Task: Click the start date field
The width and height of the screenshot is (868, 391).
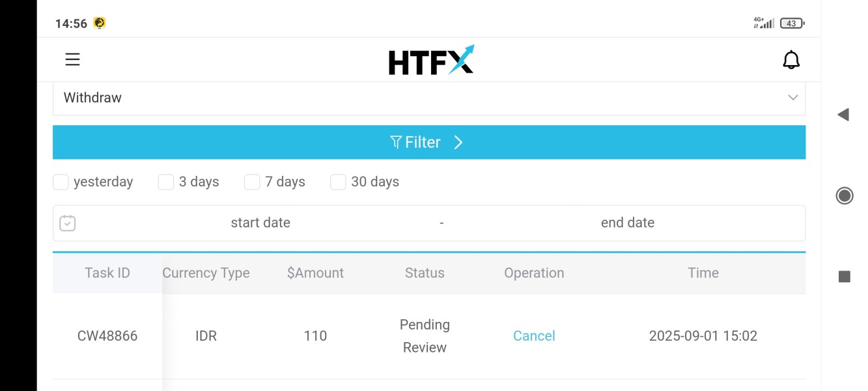Action: (x=260, y=223)
